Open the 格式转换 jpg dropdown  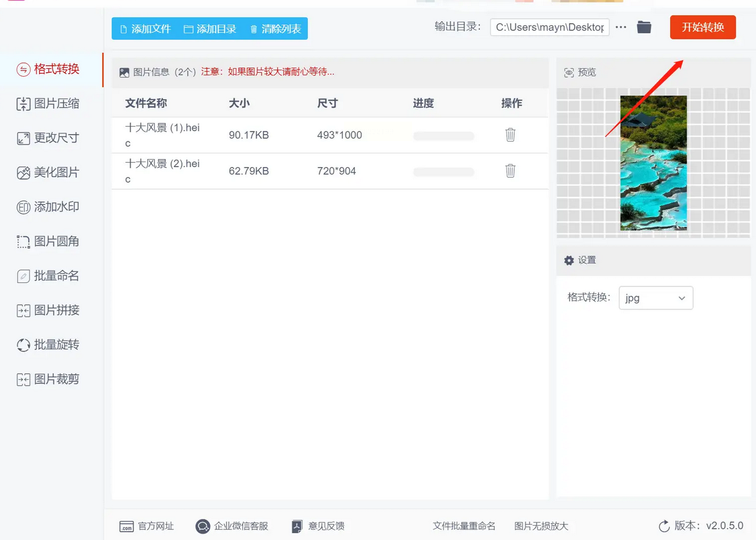point(655,298)
